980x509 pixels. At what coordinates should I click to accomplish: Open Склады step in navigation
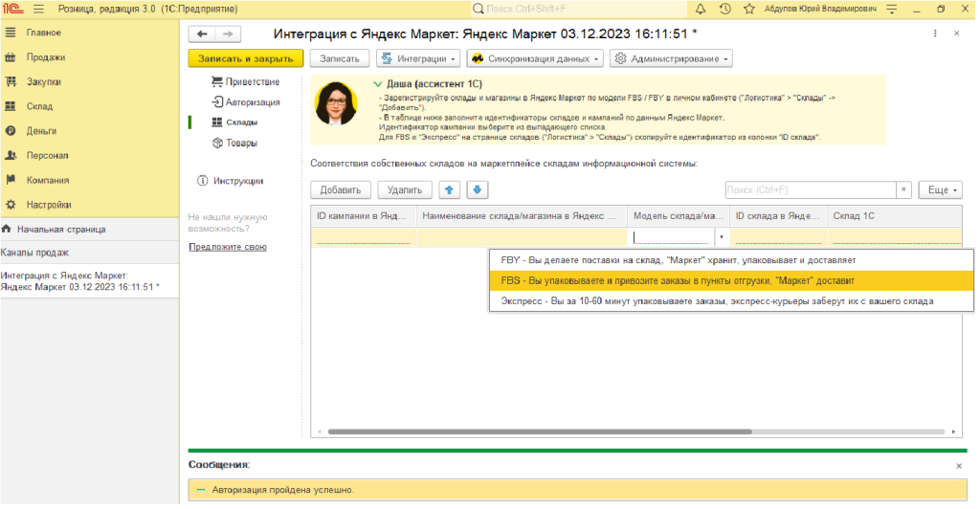point(234,122)
